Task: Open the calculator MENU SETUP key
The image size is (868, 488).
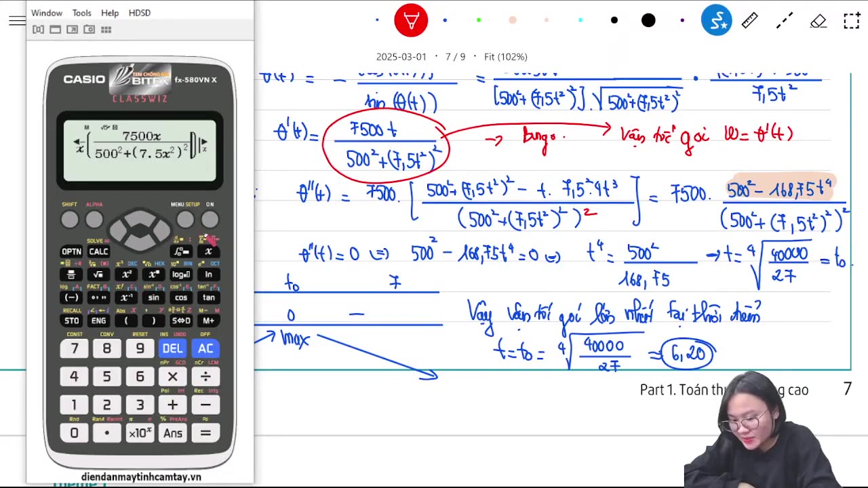Action: pyautogui.click(x=185, y=220)
